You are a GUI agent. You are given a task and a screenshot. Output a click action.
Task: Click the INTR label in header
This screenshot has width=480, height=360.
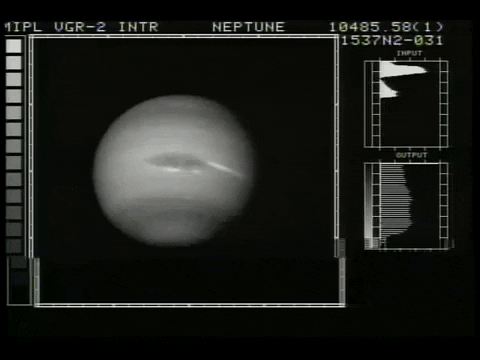click(138, 27)
